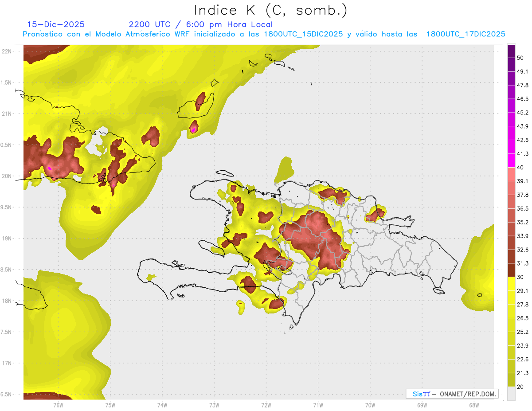
Task: Click the color bar value "35.2"
Action: click(x=523, y=222)
